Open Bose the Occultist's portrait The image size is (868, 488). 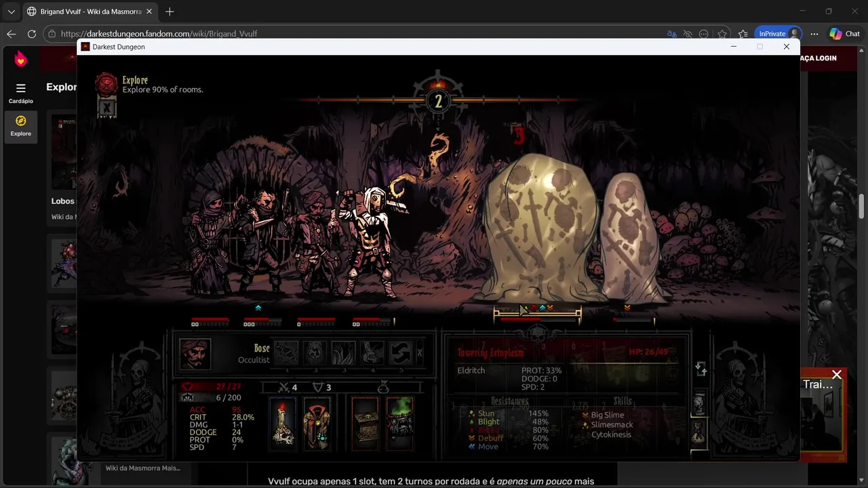click(x=195, y=354)
